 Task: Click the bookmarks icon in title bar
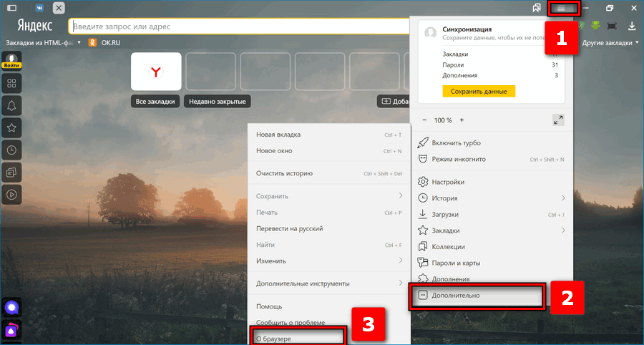pyautogui.click(x=536, y=8)
